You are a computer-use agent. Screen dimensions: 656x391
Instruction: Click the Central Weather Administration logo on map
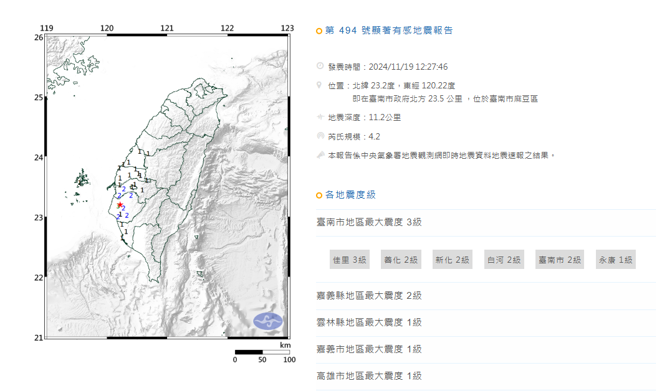click(268, 321)
